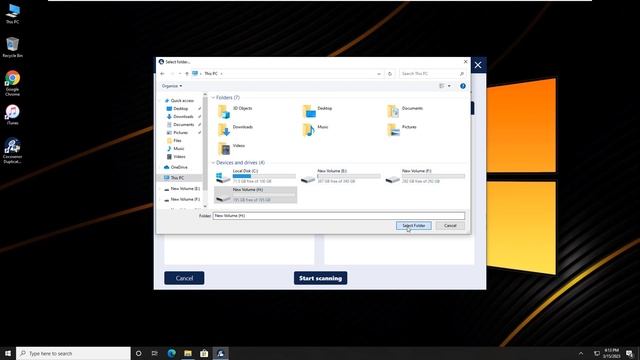Click the Select Folder button
Image resolution: width=640 pixels, height=360 pixels.
point(413,226)
